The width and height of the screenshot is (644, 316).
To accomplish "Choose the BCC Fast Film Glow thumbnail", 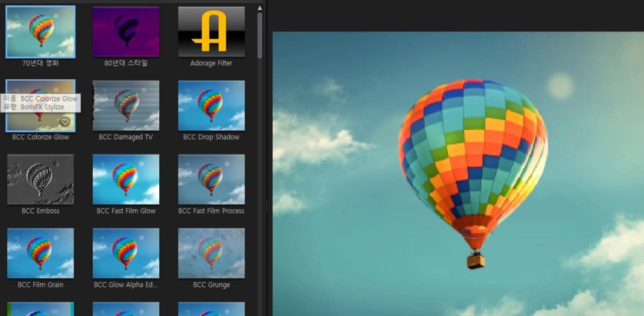I will (126, 179).
